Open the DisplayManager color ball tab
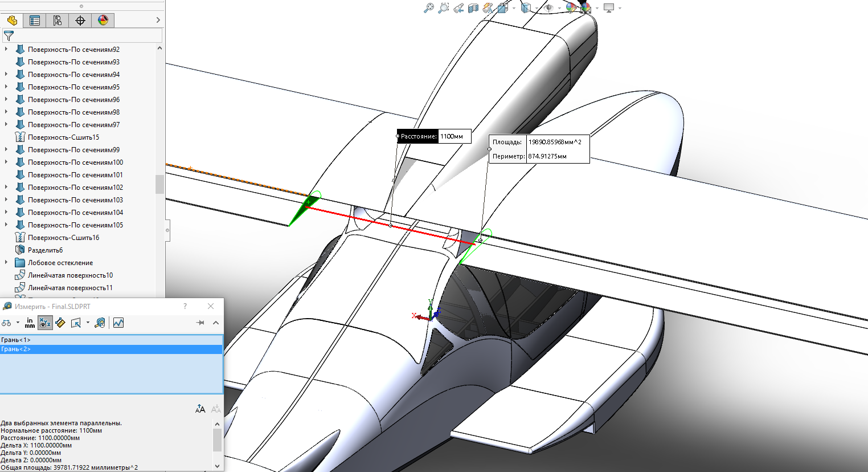Viewport: 868px width, 472px height. (x=103, y=21)
